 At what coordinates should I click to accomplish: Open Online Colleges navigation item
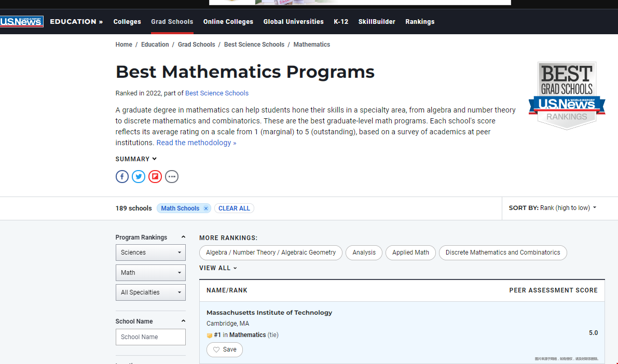228,22
